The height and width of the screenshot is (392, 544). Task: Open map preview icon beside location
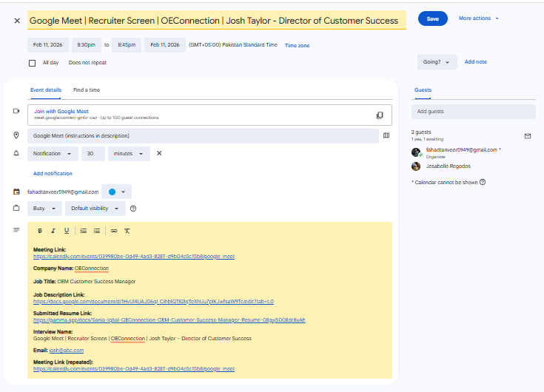pos(386,135)
